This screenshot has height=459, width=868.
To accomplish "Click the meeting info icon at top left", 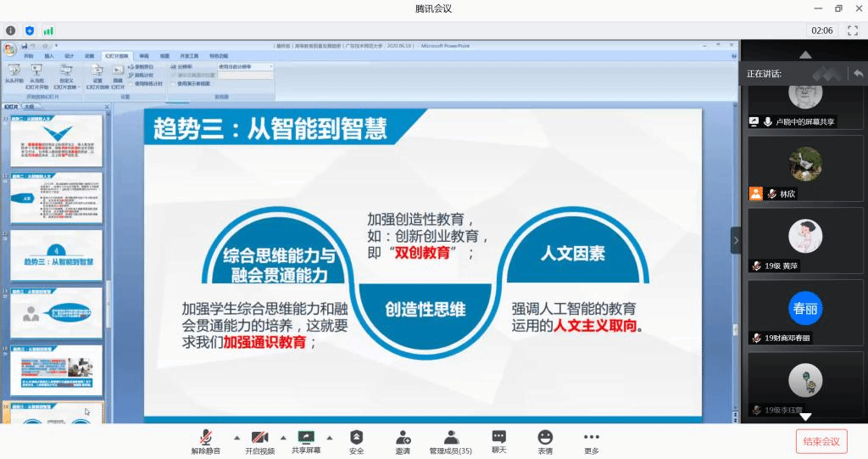I will click(11, 31).
